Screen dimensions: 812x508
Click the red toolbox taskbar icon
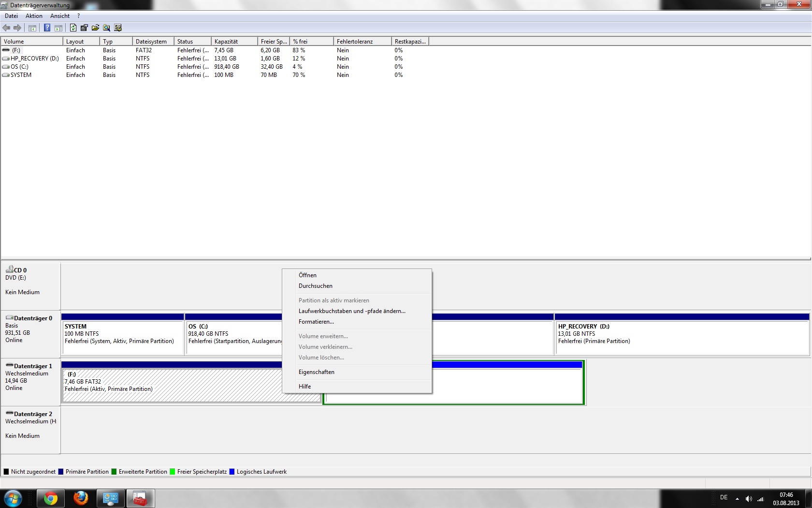[x=140, y=498]
